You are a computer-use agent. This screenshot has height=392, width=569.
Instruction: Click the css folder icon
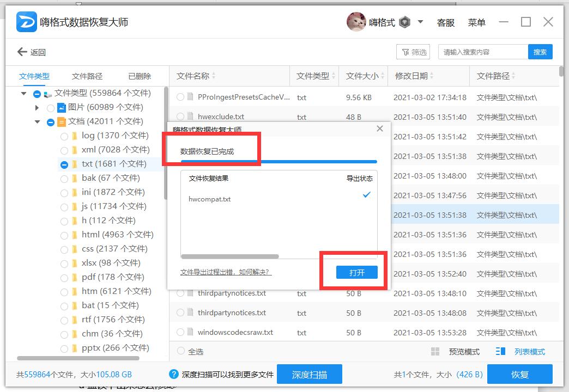point(74,249)
